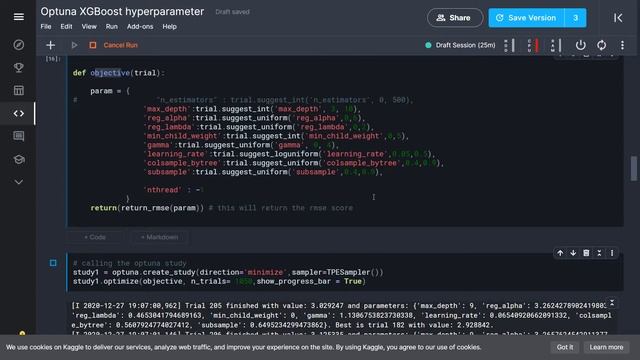The width and height of the screenshot is (640, 360).
Task: Open first resource usage meter icon
Action: click(x=509, y=45)
